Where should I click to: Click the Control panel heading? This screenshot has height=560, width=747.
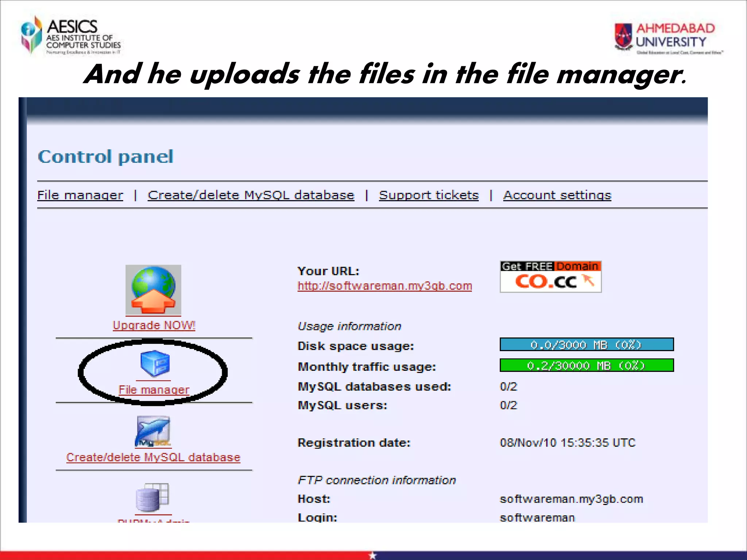[x=106, y=157]
